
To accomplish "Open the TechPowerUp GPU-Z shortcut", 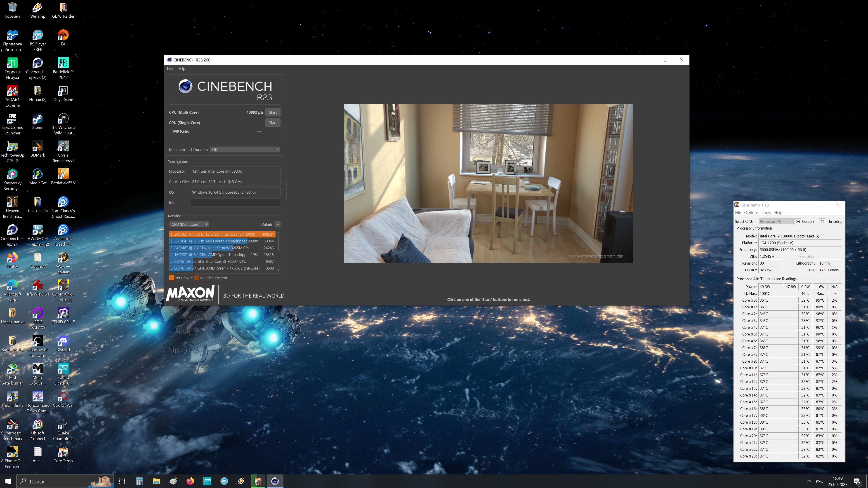I will (x=12, y=147).
